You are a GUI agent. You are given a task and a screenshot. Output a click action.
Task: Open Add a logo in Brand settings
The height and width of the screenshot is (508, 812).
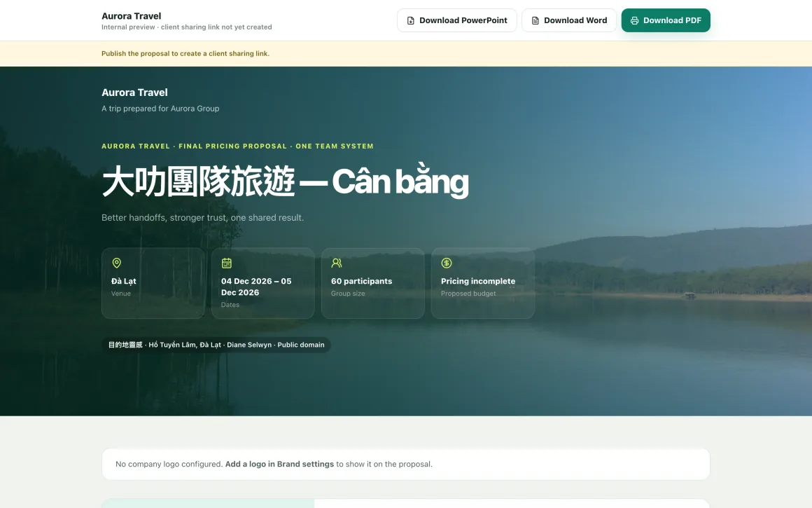[x=279, y=464]
